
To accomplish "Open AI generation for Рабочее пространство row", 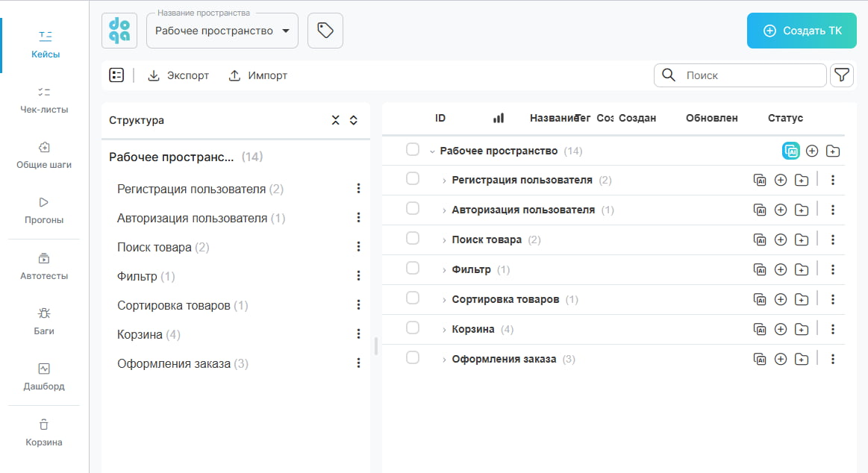I will [x=790, y=150].
